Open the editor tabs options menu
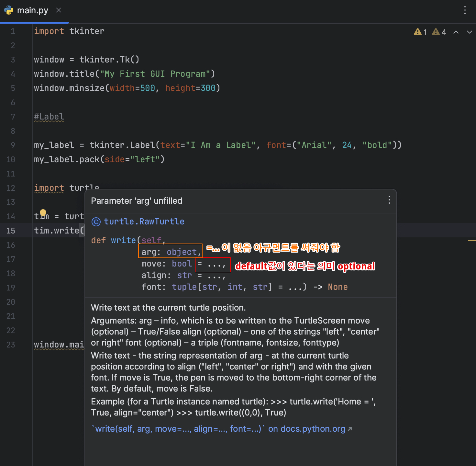 tap(465, 10)
